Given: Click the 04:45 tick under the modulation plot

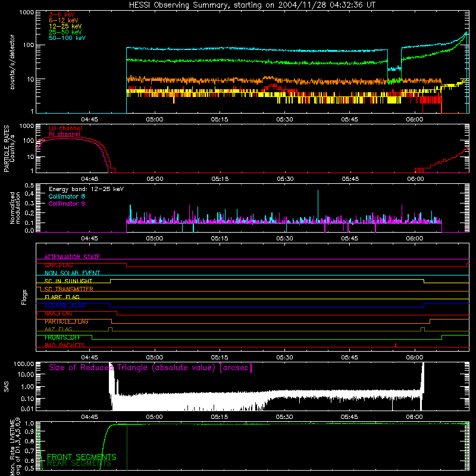Looking at the screenshot, I should pyautogui.click(x=90, y=239).
